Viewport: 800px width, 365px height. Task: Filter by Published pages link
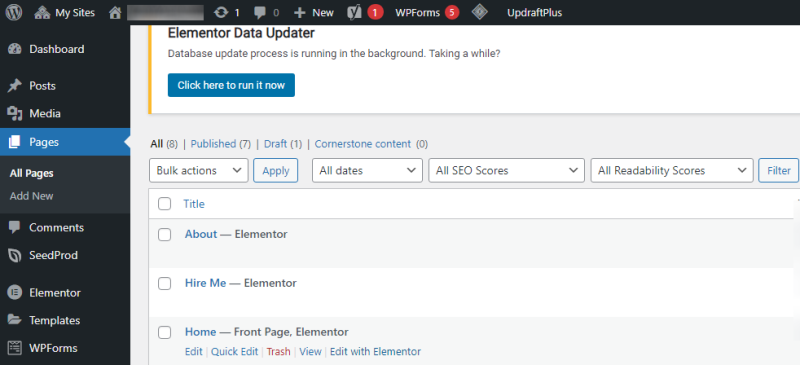(x=213, y=144)
